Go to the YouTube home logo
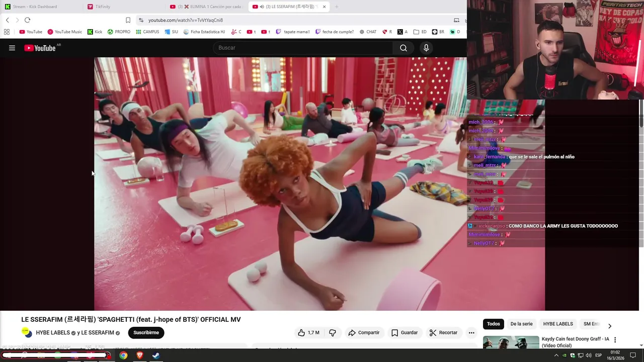The height and width of the screenshot is (362, 644). pyautogui.click(x=40, y=48)
